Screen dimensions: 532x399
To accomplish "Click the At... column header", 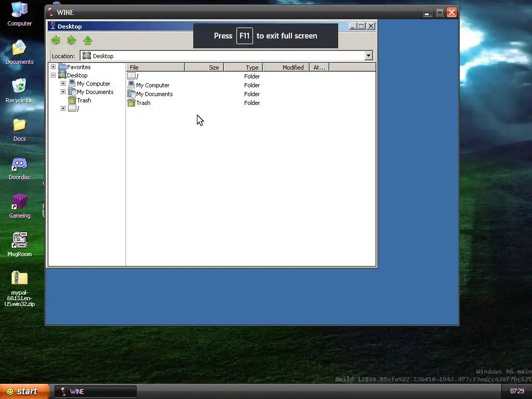I will [x=320, y=67].
